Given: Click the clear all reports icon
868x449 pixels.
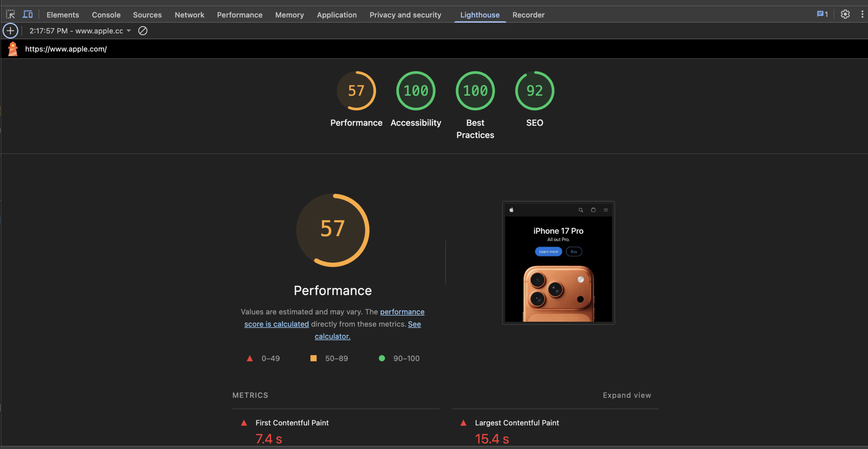Looking at the screenshot, I should tap(143, 31).
